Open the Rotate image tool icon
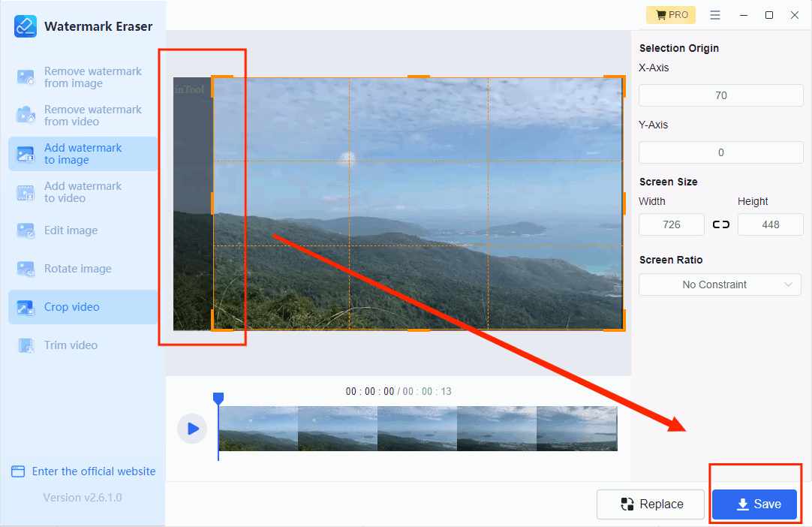The image size is (812, 527). (x=26, y=269)
